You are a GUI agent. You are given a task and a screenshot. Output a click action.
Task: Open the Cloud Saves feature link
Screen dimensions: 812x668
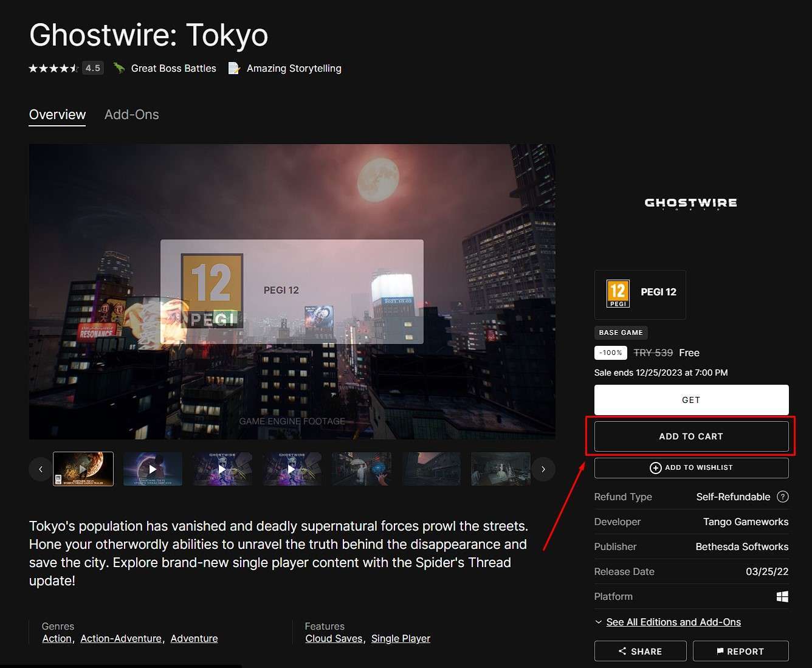334,638
